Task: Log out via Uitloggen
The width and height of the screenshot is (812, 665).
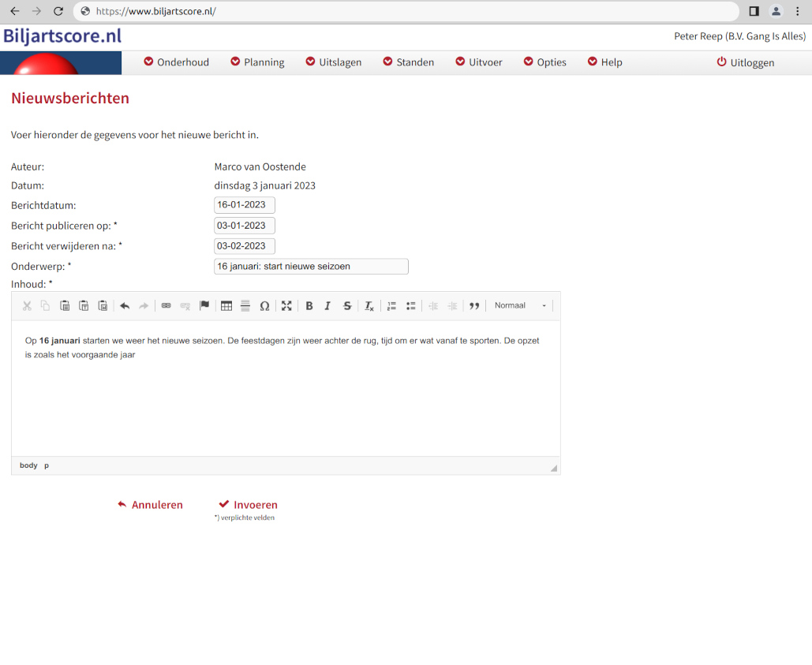Action: [745, 62]
